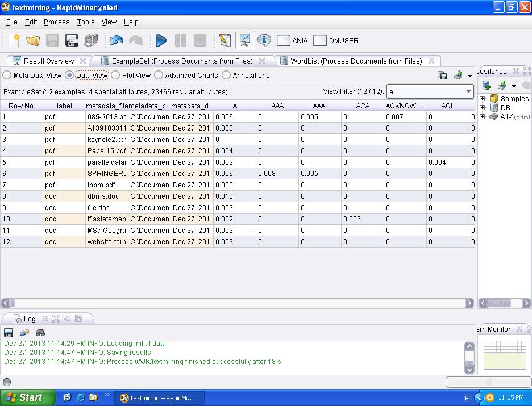This screenshot has width=532, height=406.
Task: Expand the AJK repository node
Action: pos(482,117)
